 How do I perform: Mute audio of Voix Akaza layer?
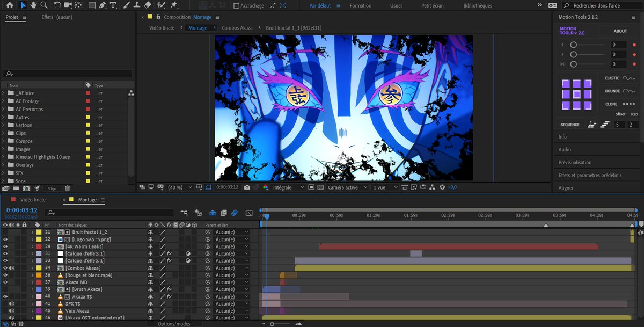(x=12, y=310)
